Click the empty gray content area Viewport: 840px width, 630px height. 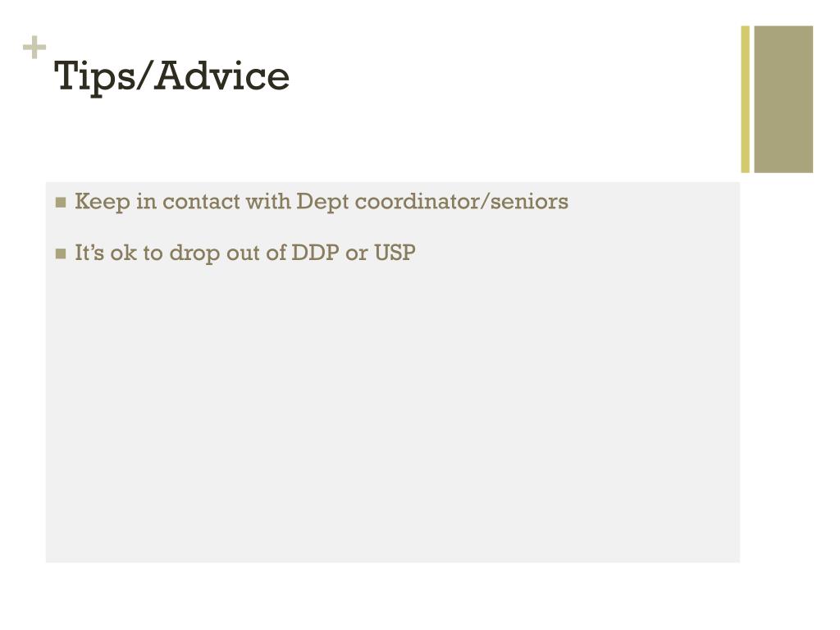click(x=393, y=413)
